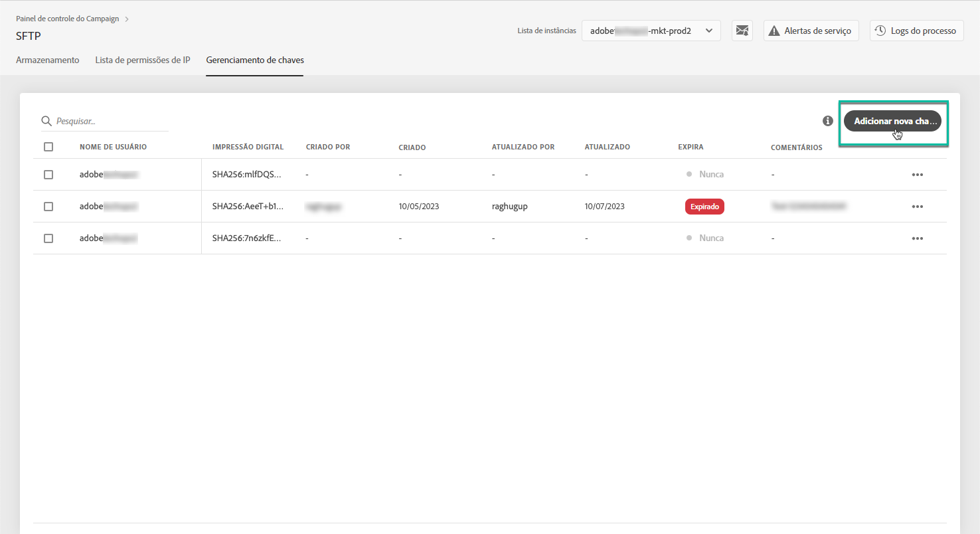Focus the Pesquisar search field
This screenshot has width=980, height=534.
coord(105,122)
